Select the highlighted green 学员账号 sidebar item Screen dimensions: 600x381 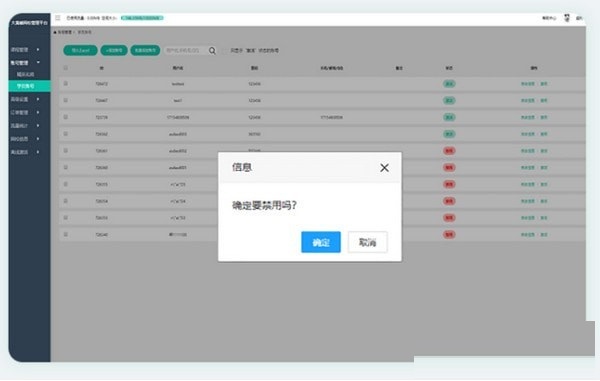[x=29, y=86]
